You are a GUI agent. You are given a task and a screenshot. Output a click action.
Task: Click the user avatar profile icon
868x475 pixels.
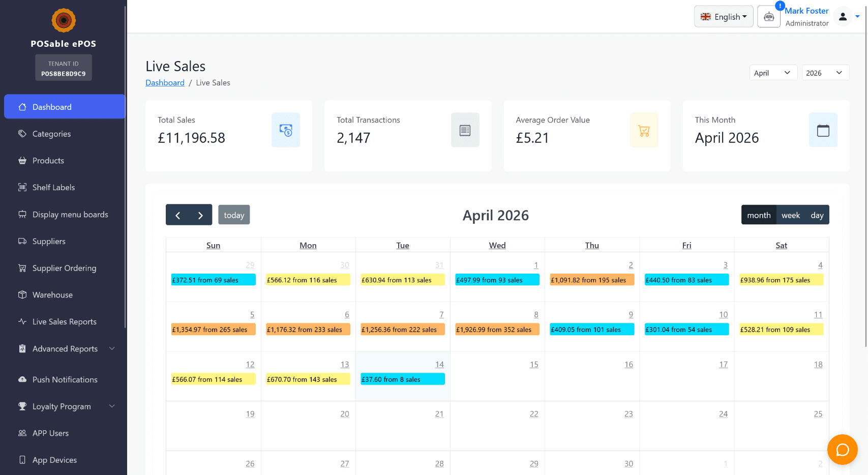click(843, 17)
